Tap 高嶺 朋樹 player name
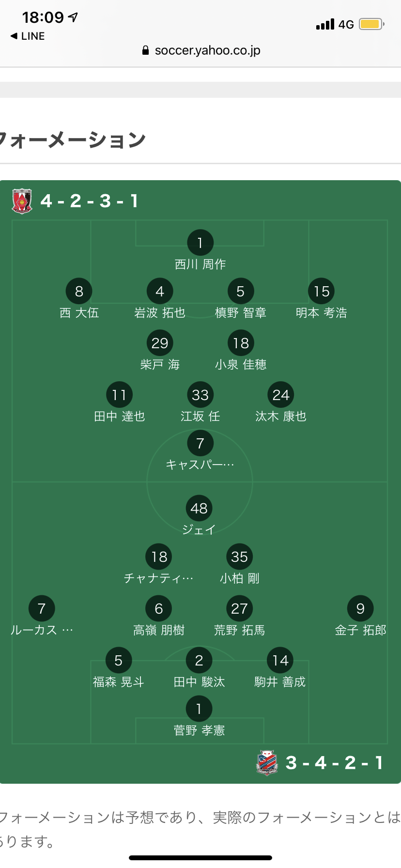 pos(159,630)
